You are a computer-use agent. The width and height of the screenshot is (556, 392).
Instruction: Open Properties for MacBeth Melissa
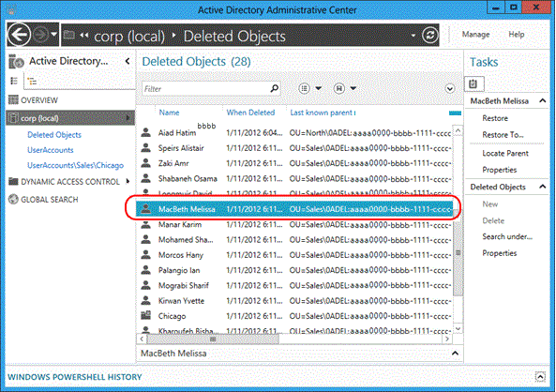[x=499, y=170]
